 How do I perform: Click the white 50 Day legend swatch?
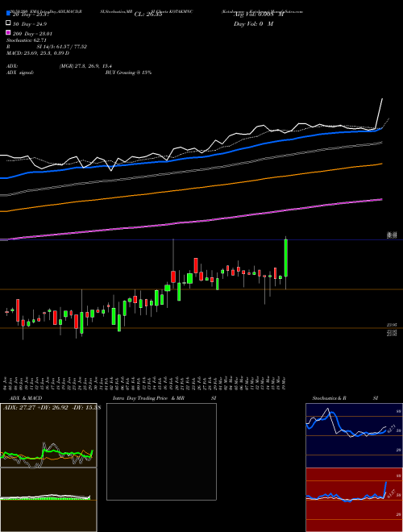[x=8, y=23]
